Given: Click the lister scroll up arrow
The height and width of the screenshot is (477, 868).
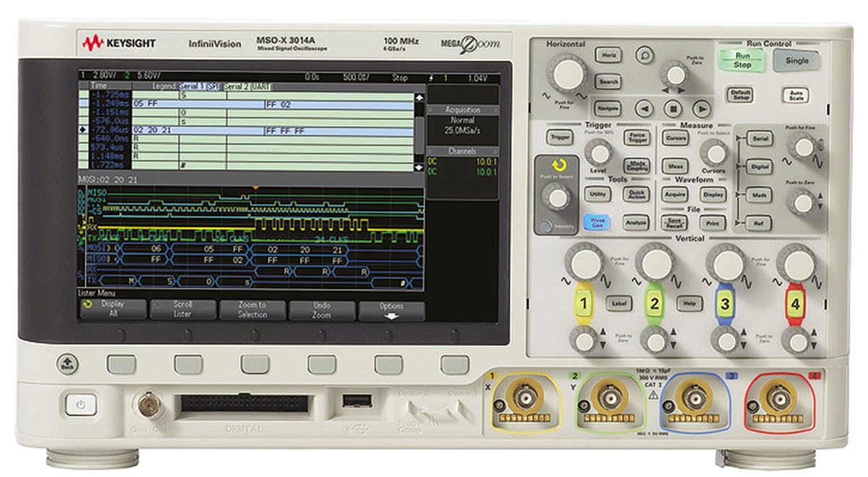Looking at the screenshot, I should tap(418, 98).
